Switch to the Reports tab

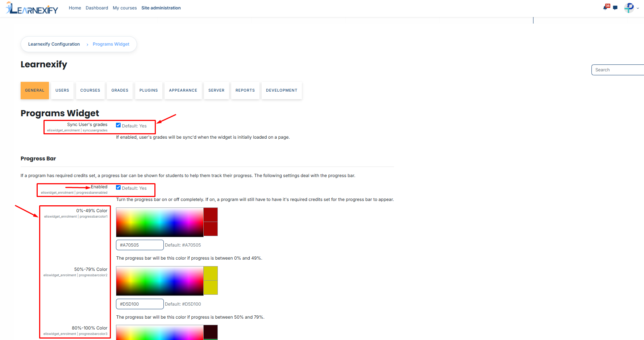(x=245, y=91)
